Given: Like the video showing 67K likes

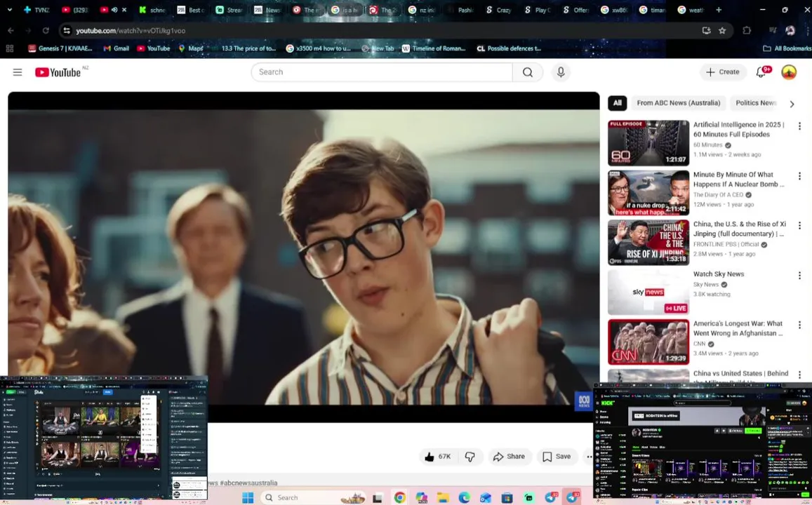Looking at the screenshot, I should [x=438, y=457].
